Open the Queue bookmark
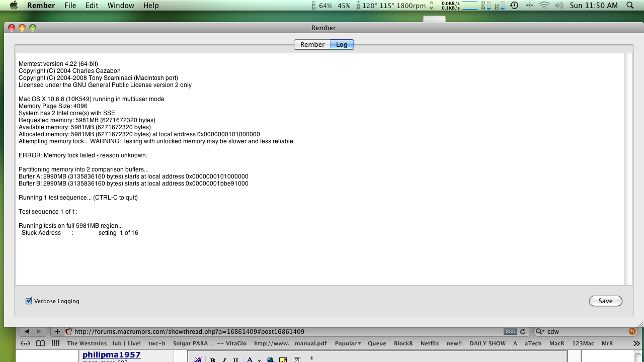 (377, 343)
